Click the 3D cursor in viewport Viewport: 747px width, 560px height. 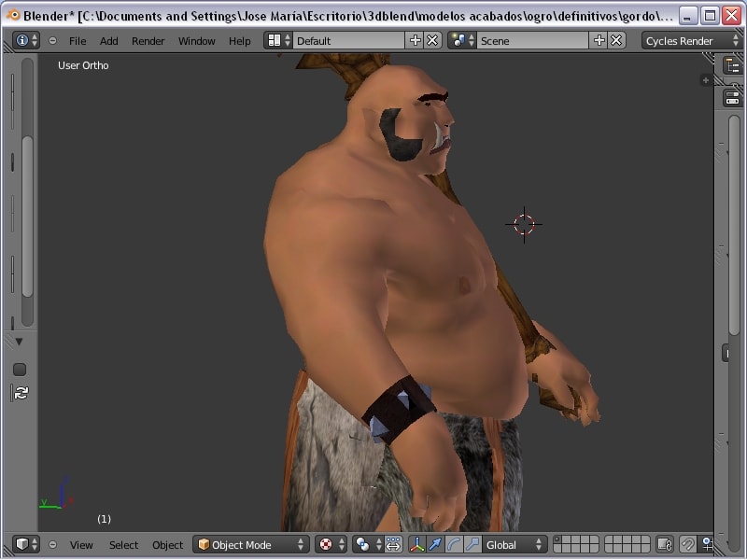524,224
